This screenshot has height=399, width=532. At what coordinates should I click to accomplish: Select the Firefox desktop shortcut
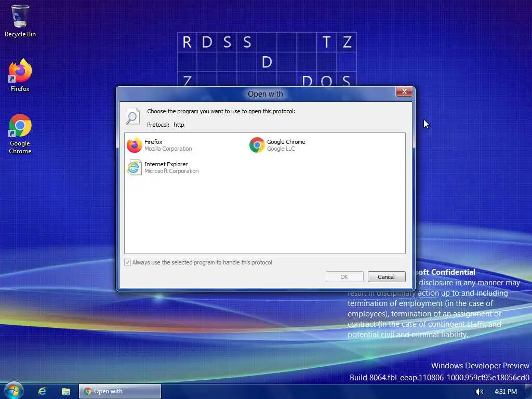point(20,75)
